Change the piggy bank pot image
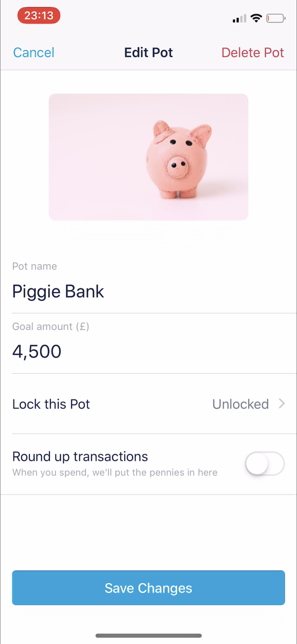 pos(148,157)
